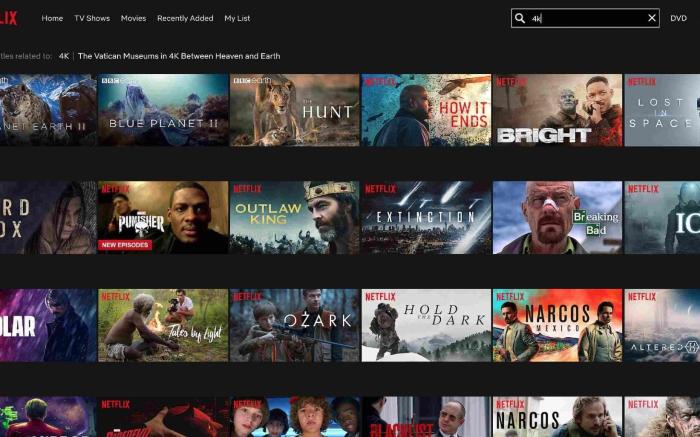This screenshot has width=700, height=437.
Task: Open the Breaking Bad thumbnail
Action: [557, 217]
